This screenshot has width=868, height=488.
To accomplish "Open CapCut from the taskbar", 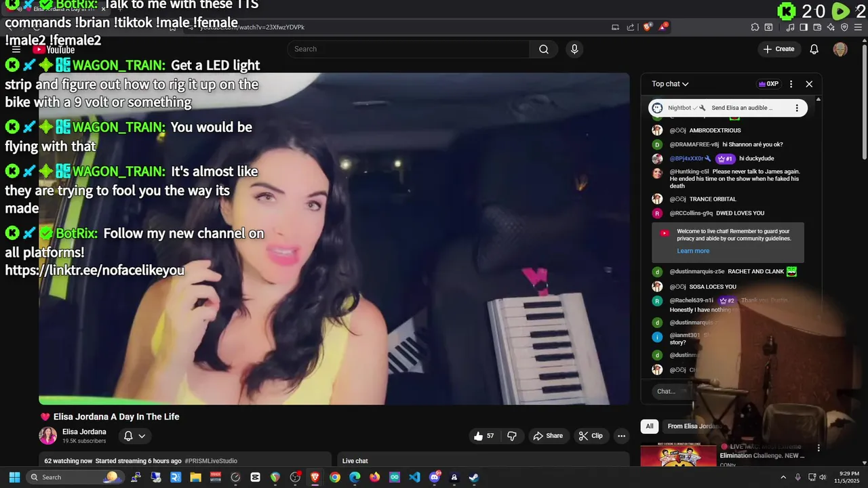I will click(x=255, y=477).
